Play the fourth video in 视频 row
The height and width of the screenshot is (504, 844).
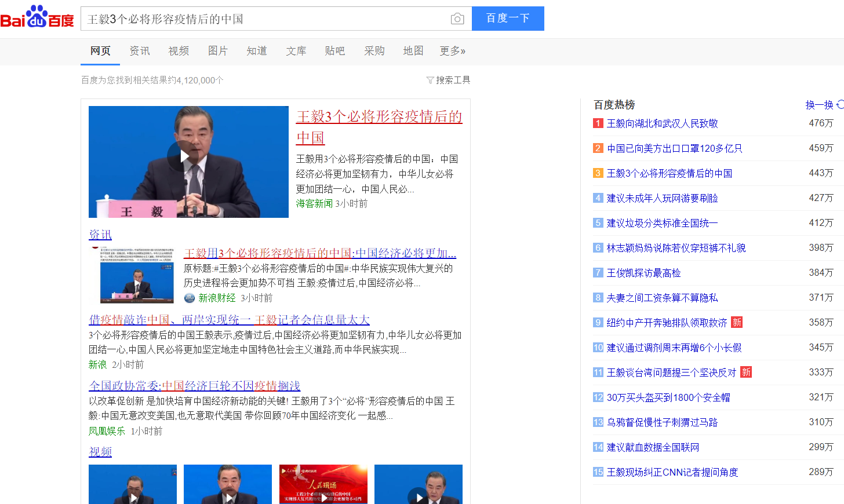419,484
